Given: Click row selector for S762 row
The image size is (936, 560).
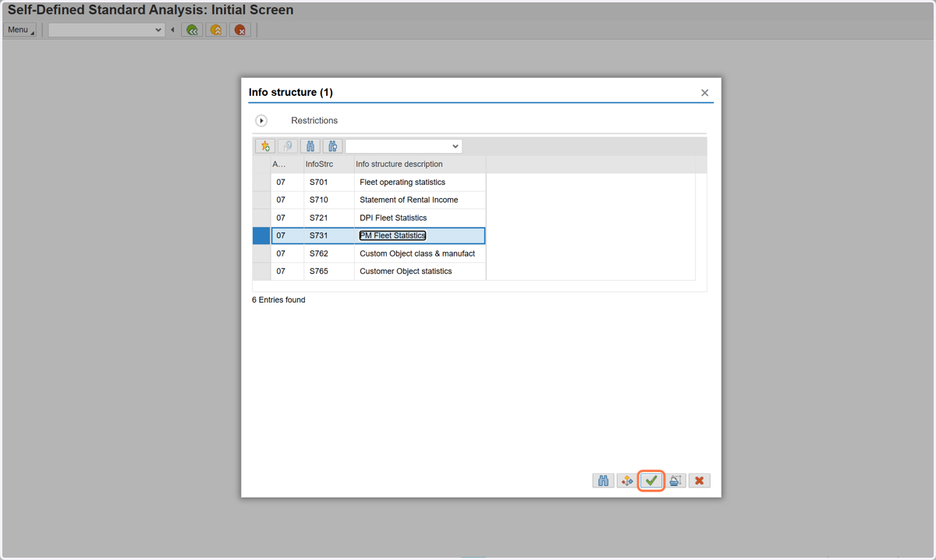Looking at the screenshot, I should click(261, 253).
